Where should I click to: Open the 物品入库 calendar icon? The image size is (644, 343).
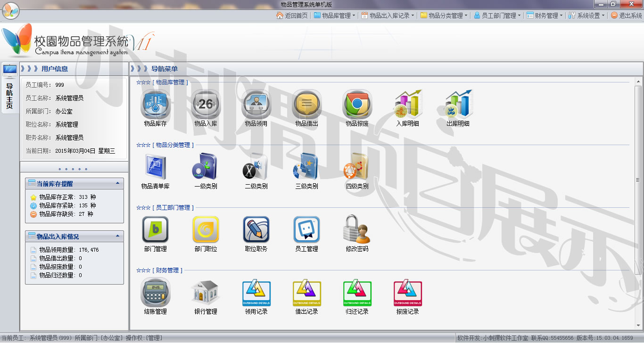click(206, 105)
